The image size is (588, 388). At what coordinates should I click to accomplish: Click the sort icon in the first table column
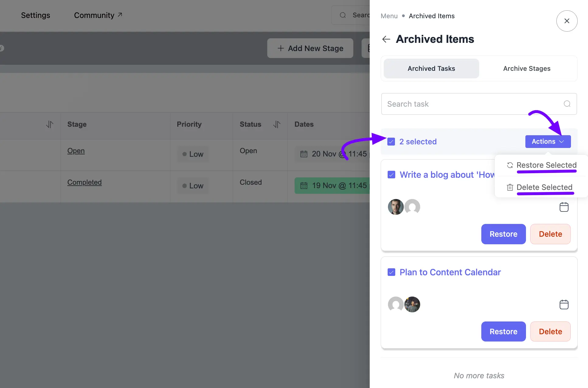50,124
